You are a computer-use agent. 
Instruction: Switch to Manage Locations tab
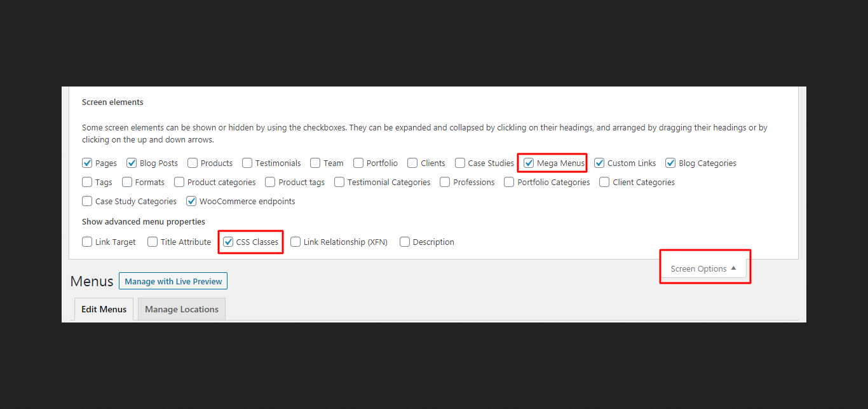click(x=181, y=309)
